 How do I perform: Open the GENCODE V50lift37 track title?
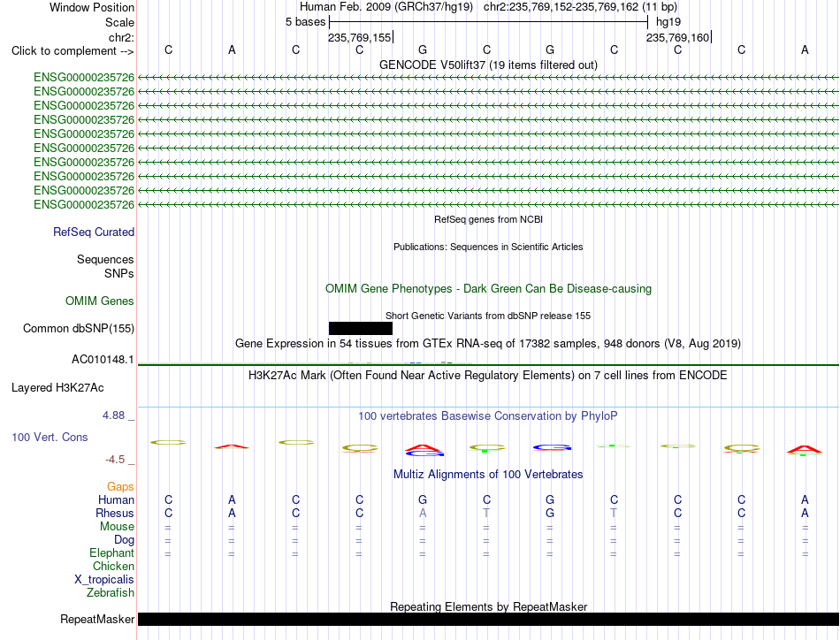(488, 65)
